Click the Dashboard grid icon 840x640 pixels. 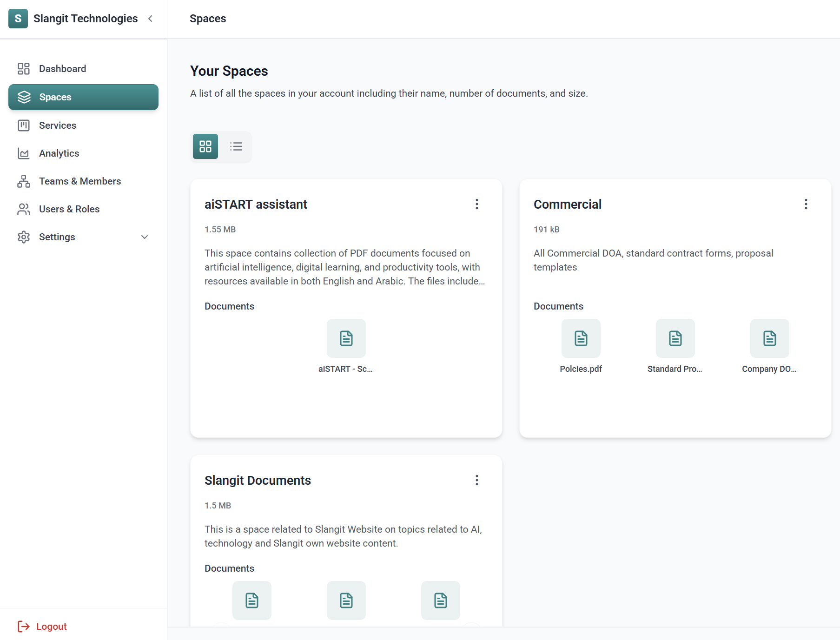[x=24, y=69]
